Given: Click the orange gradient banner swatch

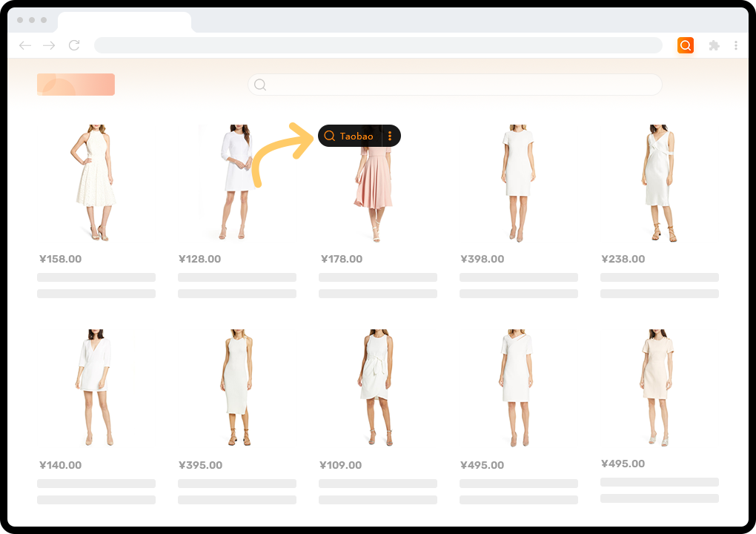Looking at the screenshot, I should [76, 84].
